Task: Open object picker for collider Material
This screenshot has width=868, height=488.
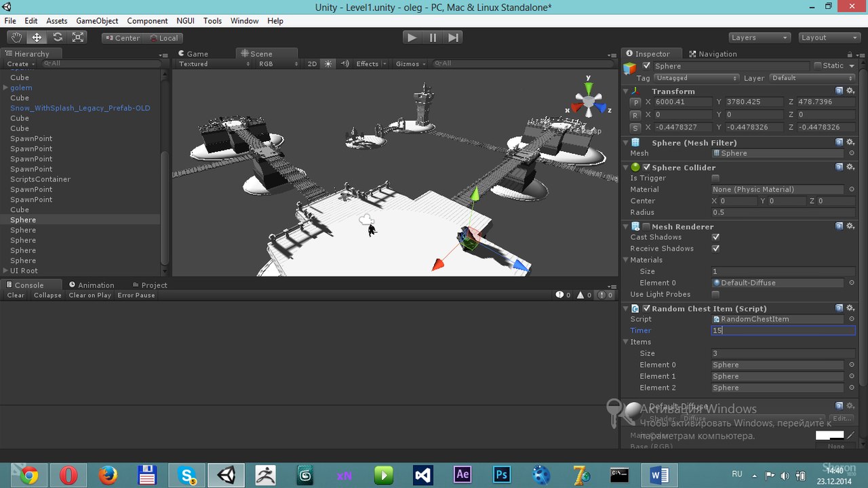Action: coord(852,190)
